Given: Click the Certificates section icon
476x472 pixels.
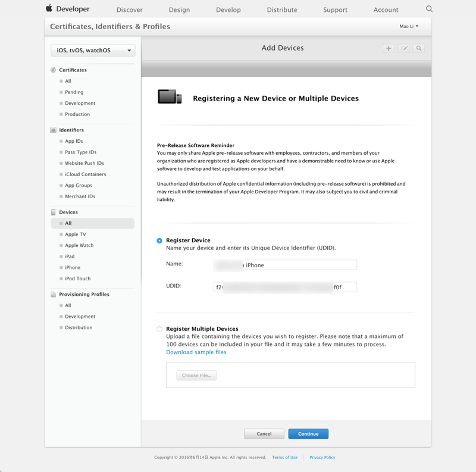Looking at the screenshot, I should 54,70.
